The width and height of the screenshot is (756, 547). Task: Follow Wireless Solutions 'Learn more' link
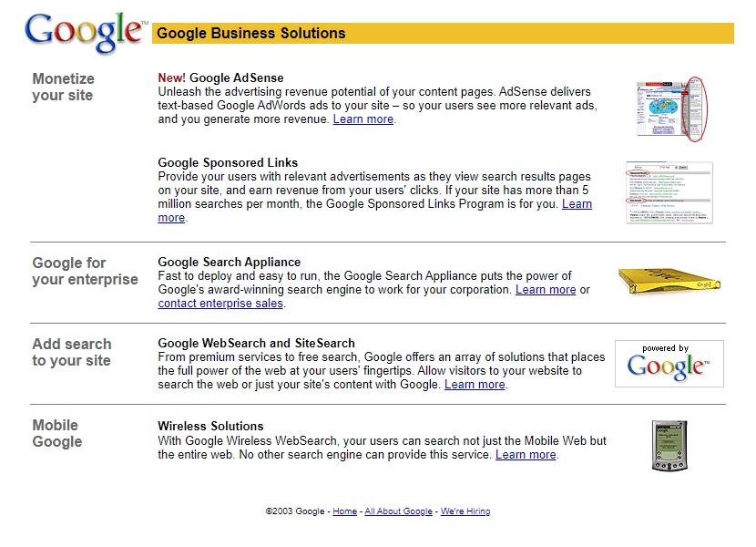coord(526,455)
